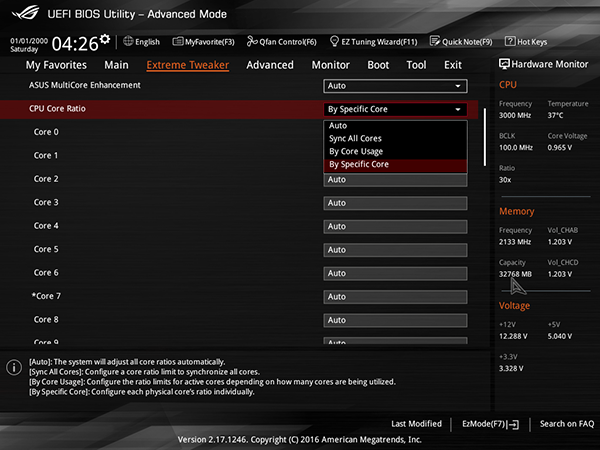Click the Core 5 Auto field

[x=395, y=249]
